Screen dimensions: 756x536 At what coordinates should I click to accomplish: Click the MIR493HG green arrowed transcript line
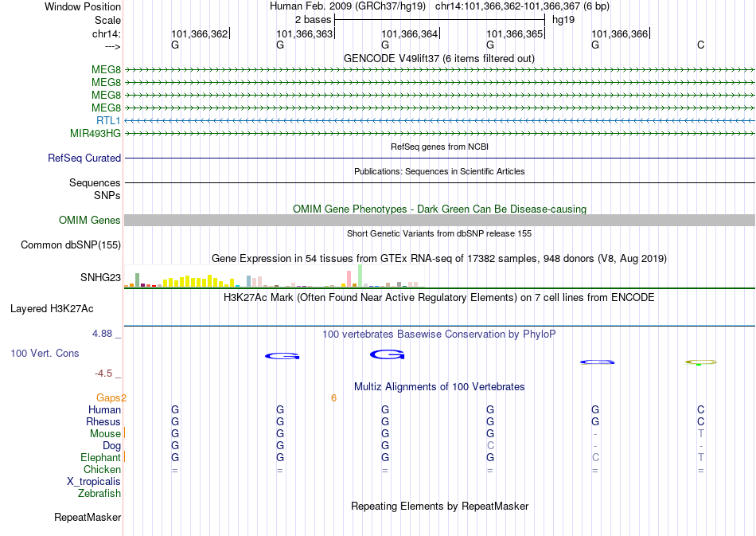pyautogui.click(x=439, y=133)
